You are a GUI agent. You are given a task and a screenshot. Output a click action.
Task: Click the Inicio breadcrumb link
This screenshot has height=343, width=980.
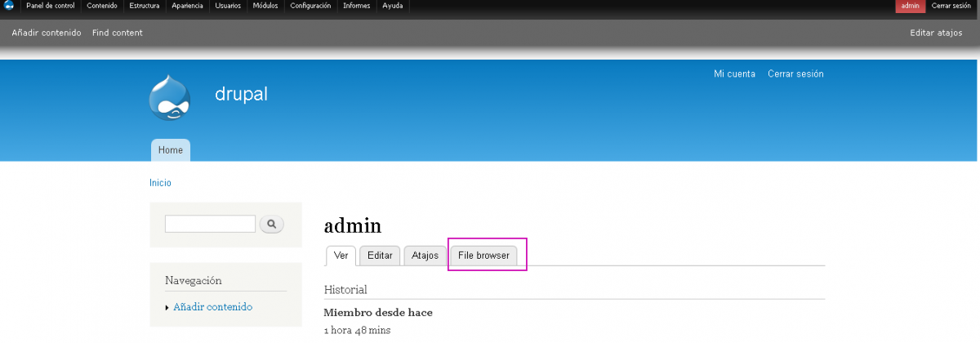click(x=160, y=183)
